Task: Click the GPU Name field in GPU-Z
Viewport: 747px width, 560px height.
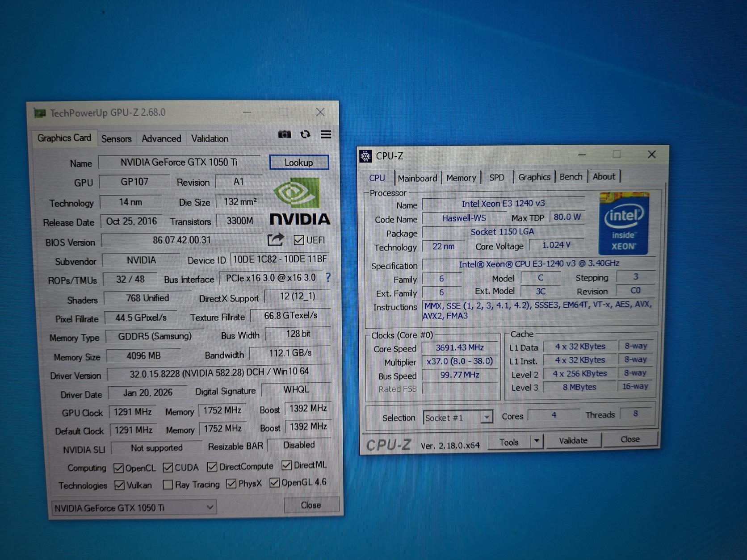Action: [179, 162]
